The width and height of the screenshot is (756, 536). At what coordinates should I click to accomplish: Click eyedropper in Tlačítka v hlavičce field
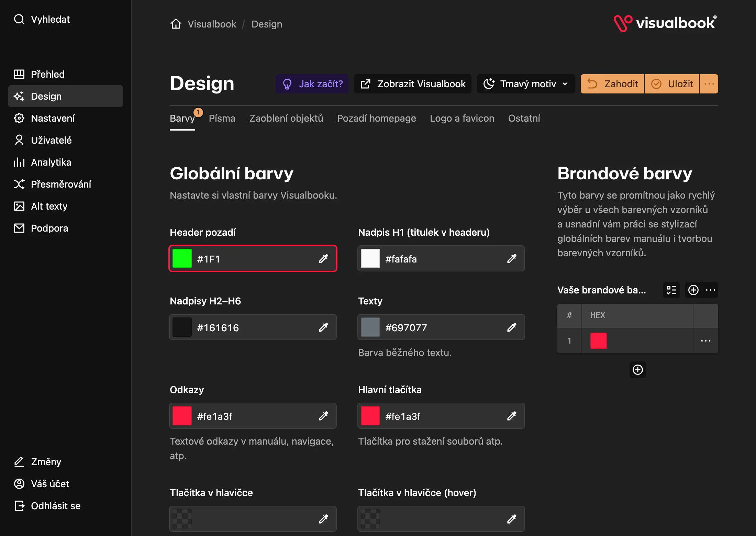pos(323,519)
